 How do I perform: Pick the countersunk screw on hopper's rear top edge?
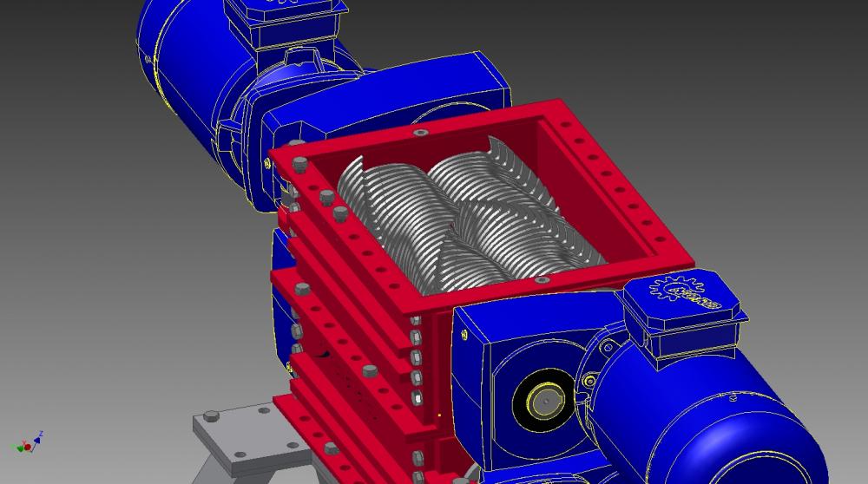(x=421, y=133)
